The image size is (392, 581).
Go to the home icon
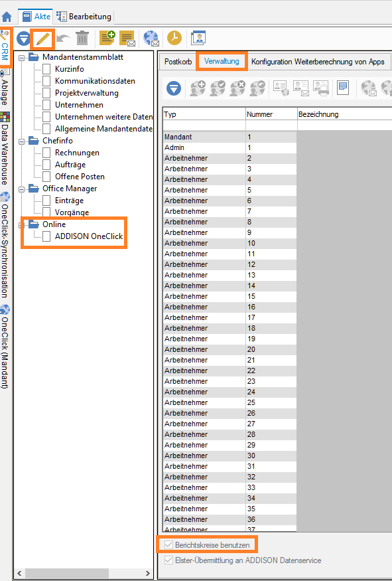pos(7,17)
